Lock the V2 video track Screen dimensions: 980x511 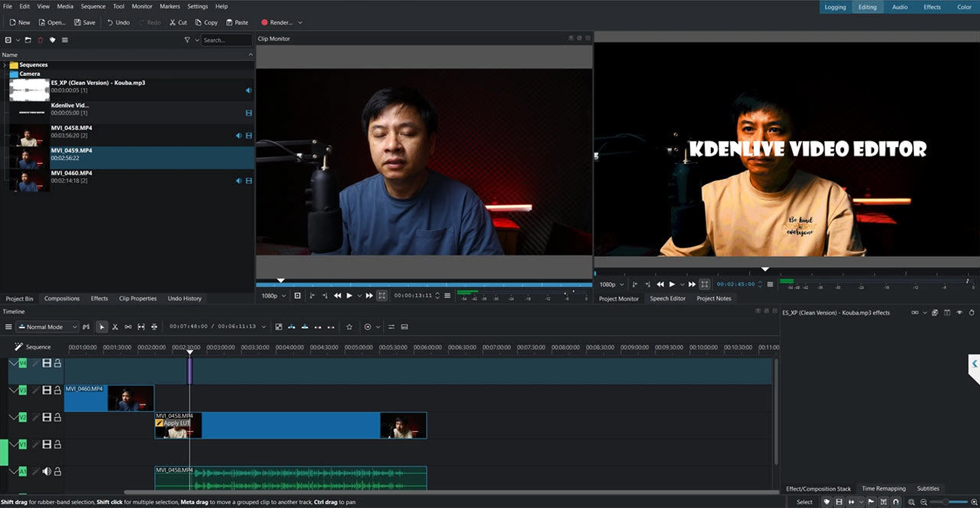(57, 417)
